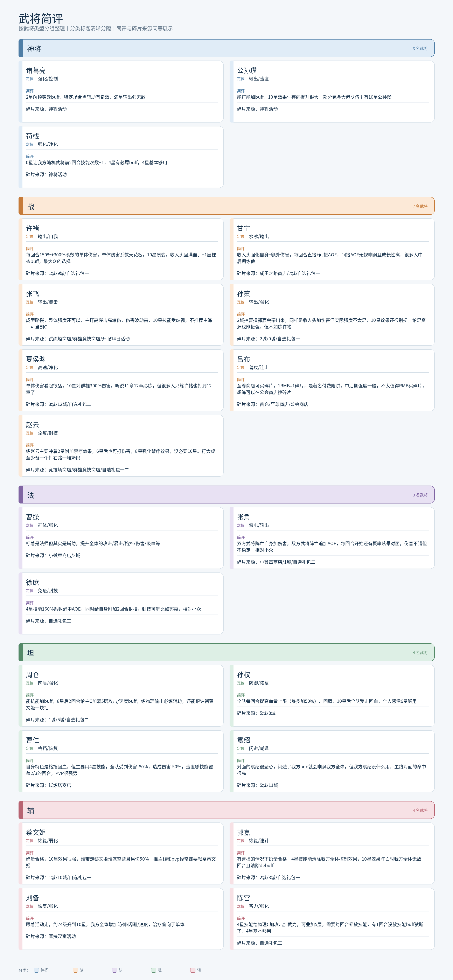
Task: Click the 公孙瓒 card title
Action: 247,70
